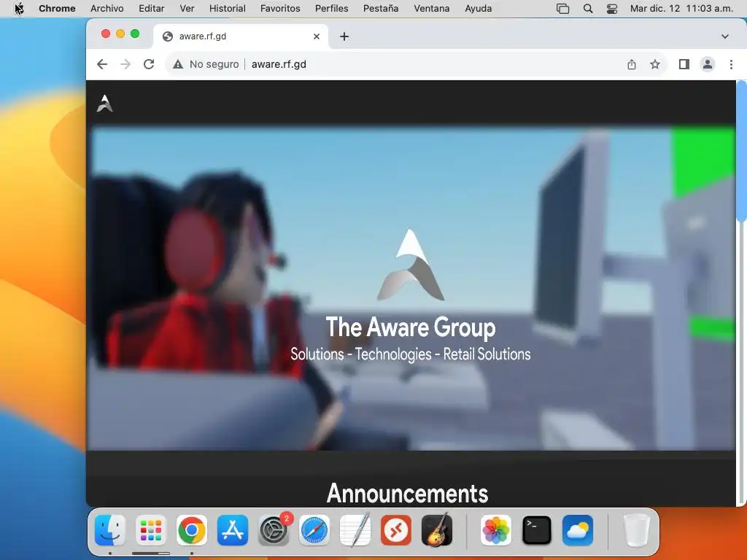The width and height of the screenshot is (747, 560).
Task: Click the large Aware logo in hero banner
Action: (411, 265)
